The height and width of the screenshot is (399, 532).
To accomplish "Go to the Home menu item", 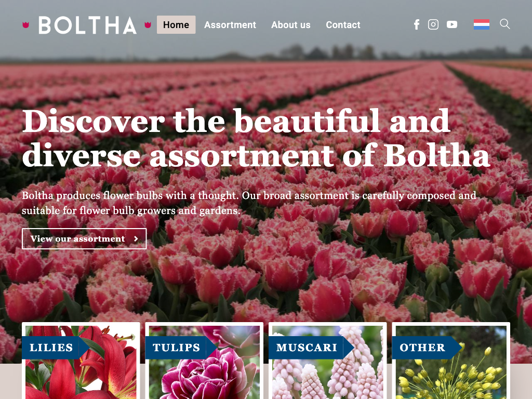I will (x=176, y=25).
